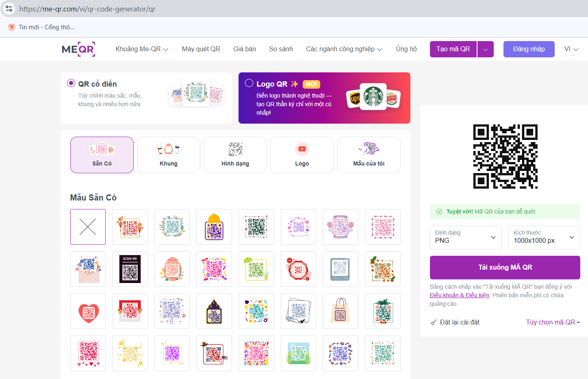Open the Ủng hộ support page

(x=406, y=49)
